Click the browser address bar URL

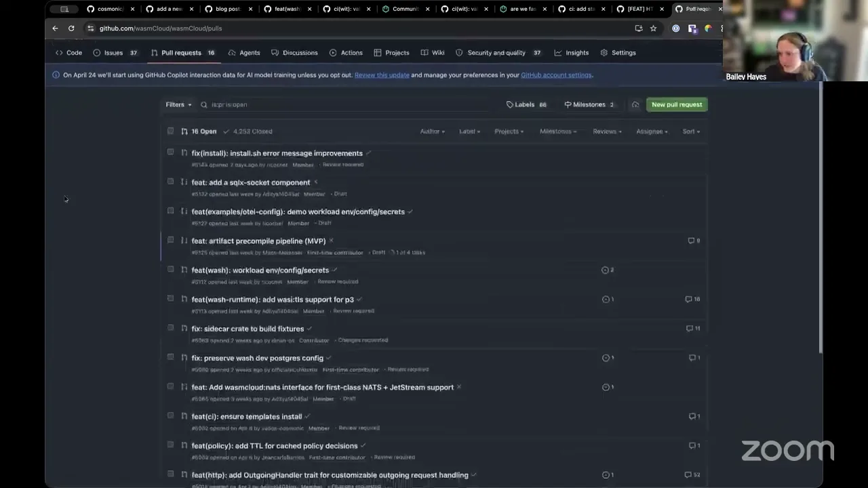[x=161, y=28]
